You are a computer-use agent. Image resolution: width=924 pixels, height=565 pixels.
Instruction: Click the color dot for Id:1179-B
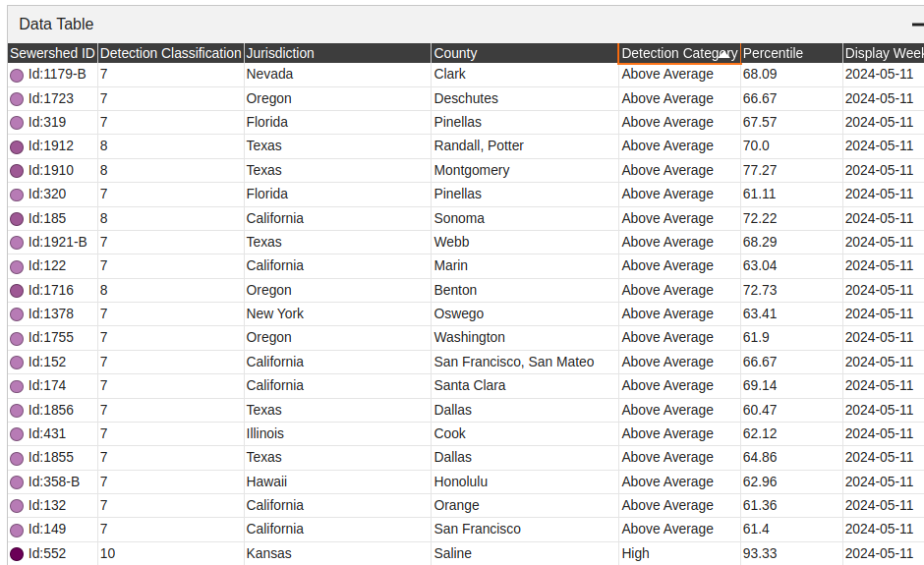point(17,75)
